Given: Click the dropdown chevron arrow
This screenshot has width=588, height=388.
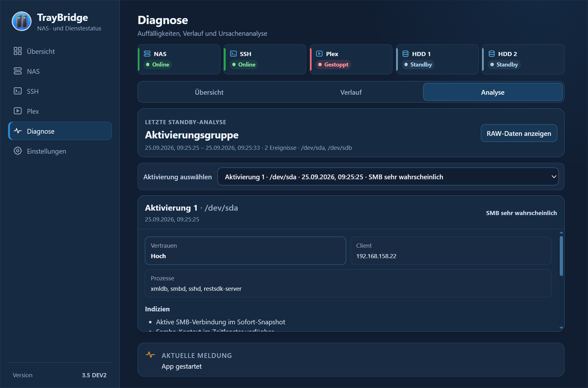Looking at the screenshot, I should pos(554,177).
